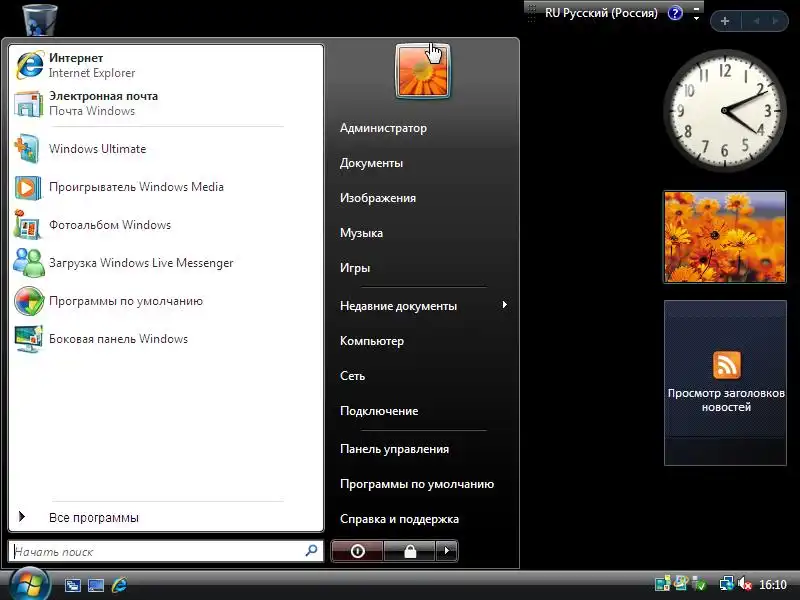Click the RSS feed icon in the gadget

coord(727,365)
